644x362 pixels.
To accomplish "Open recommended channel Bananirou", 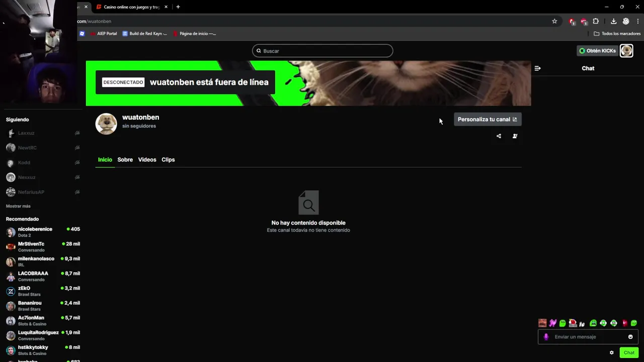I will coord(43,306).
